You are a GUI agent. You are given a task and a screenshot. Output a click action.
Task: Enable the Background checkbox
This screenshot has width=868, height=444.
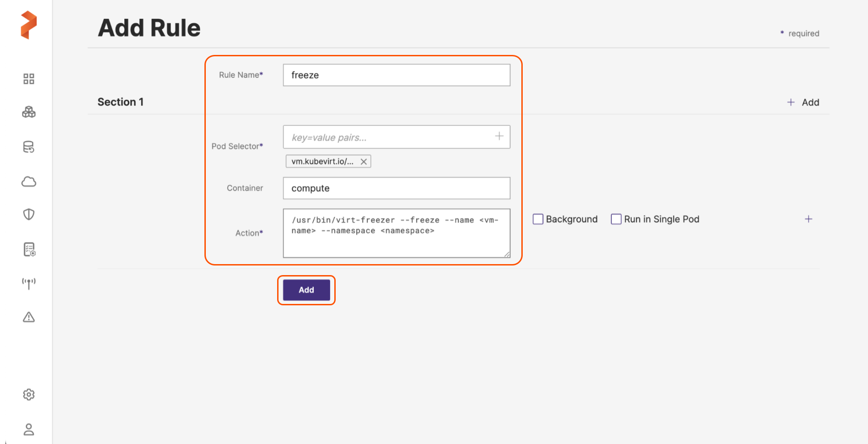(538, 219)
